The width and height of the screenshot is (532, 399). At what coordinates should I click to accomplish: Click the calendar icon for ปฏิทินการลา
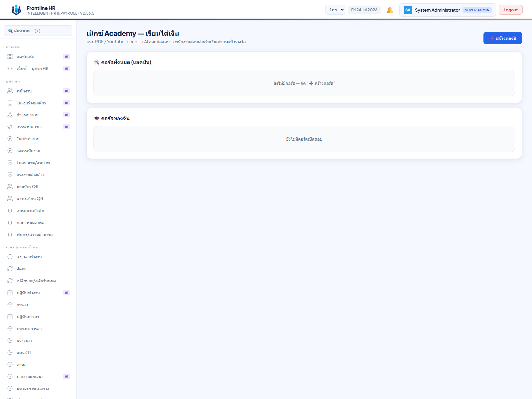(10, 317)
